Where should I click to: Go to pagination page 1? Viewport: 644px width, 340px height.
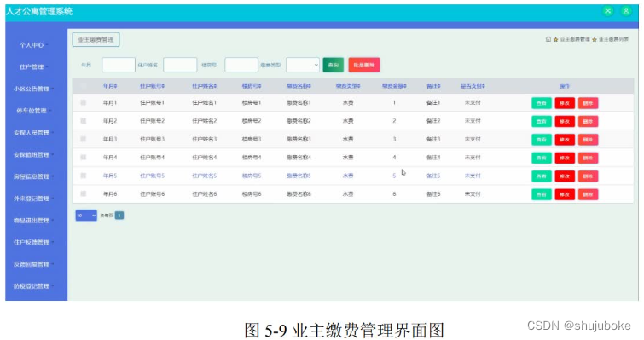119,216
